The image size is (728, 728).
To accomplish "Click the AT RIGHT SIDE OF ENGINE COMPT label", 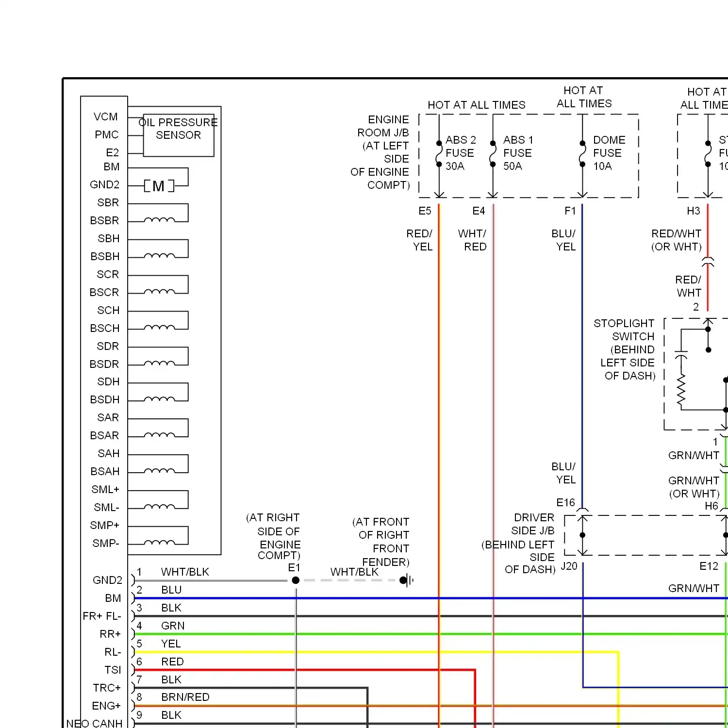I will point(273,537).
